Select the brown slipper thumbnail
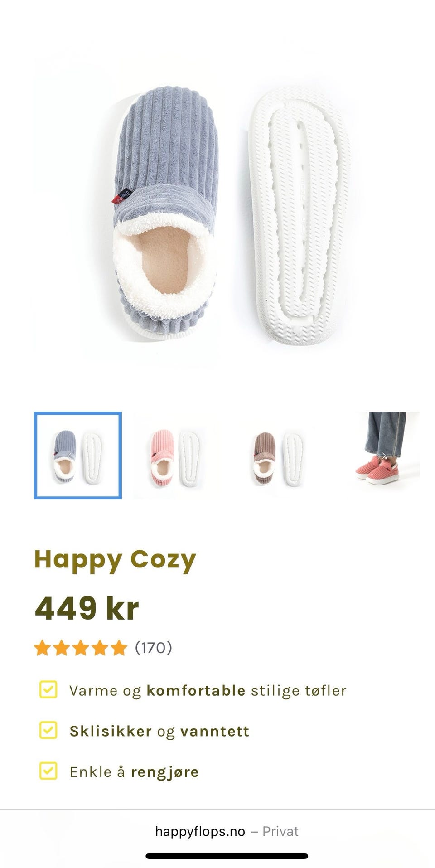 tap(277, 456)
